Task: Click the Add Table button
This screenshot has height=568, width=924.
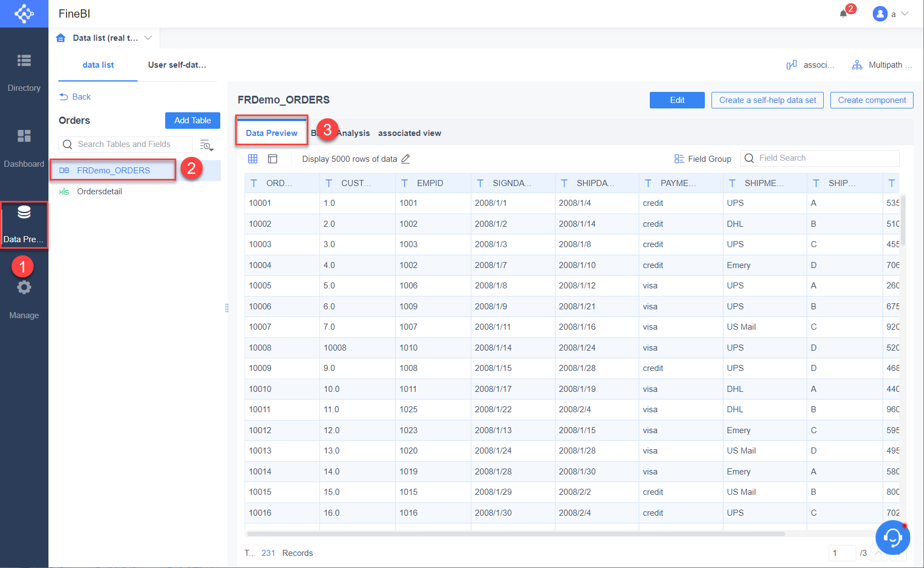Action: [193, 121]
